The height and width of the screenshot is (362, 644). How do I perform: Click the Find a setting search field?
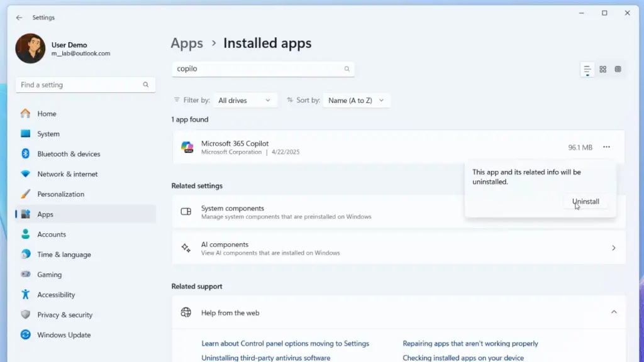pos(79,85)
